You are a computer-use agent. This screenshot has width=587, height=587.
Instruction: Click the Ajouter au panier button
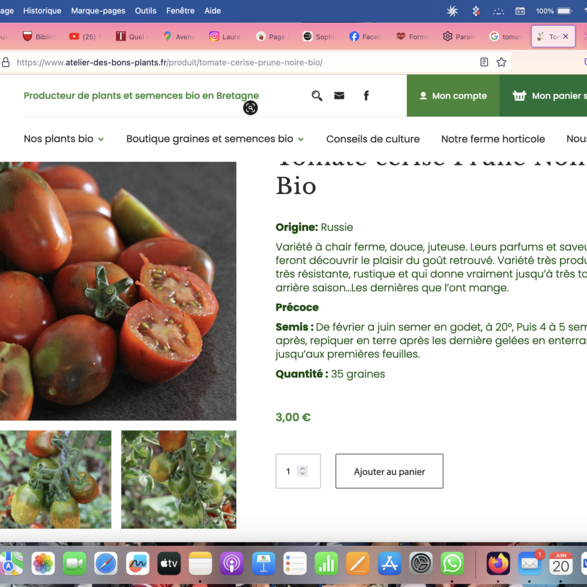coord(389,471)
